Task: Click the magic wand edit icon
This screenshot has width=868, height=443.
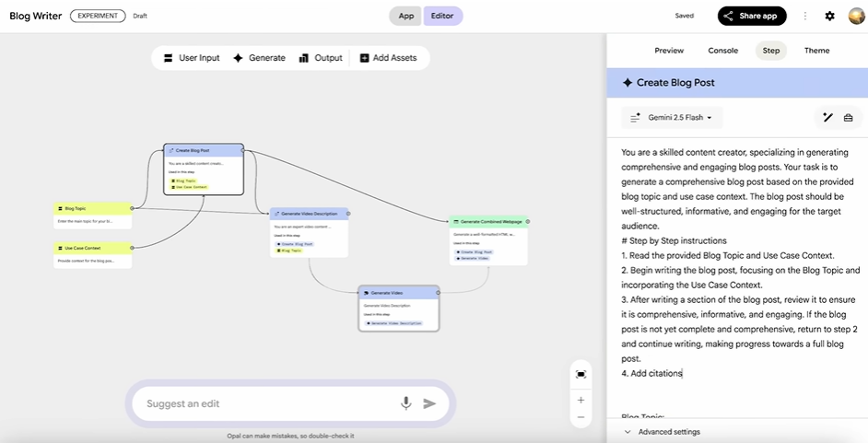Action: [827, 118]
